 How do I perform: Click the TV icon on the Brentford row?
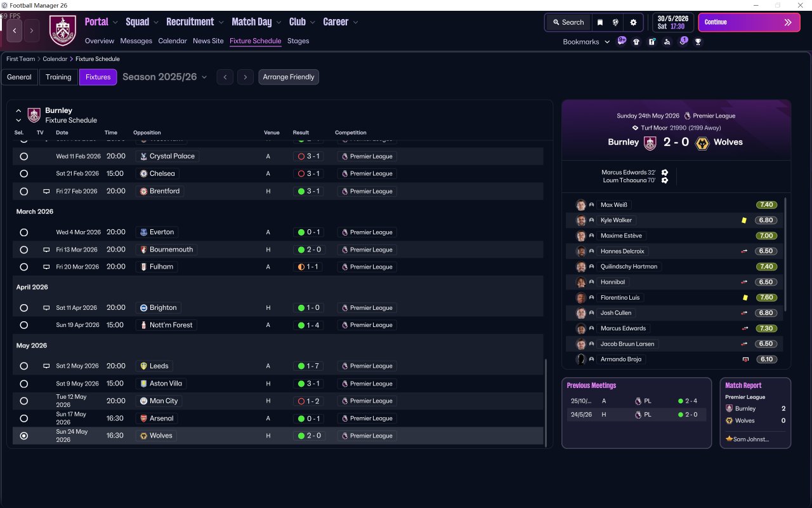[x=46, y=191]
